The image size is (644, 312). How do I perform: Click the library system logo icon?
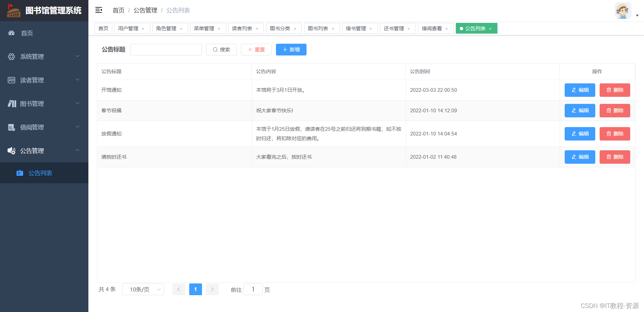click(13, 10)
